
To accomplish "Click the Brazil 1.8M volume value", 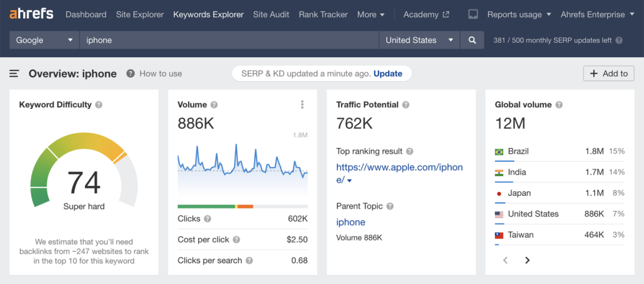I will (x=594, y=152).
